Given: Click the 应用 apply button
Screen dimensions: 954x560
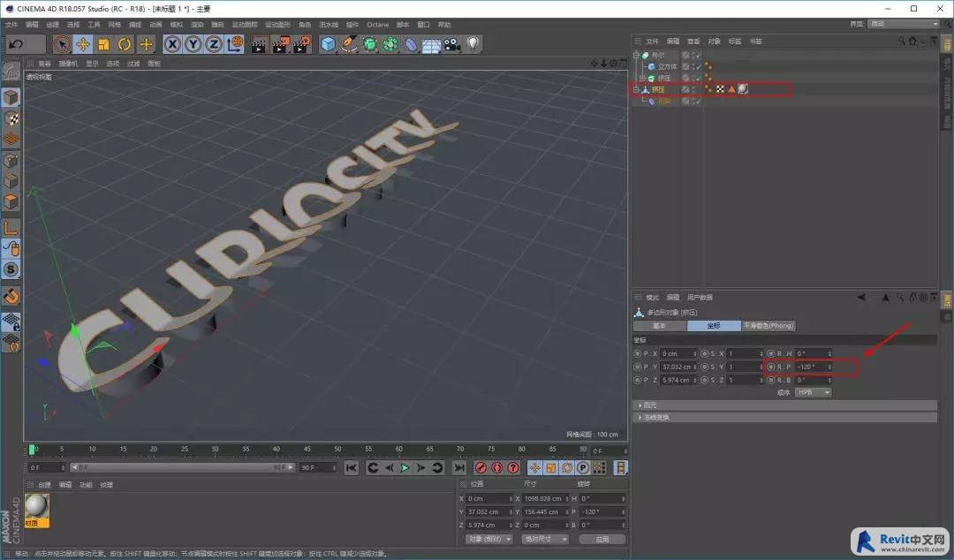Looking at the screenshot, I should point(602,540).
